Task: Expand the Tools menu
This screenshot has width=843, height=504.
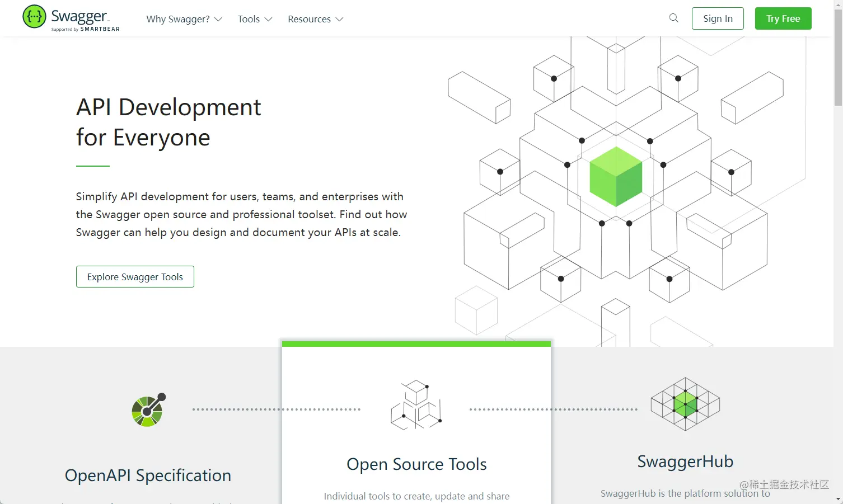Action: tap(255, 19)
